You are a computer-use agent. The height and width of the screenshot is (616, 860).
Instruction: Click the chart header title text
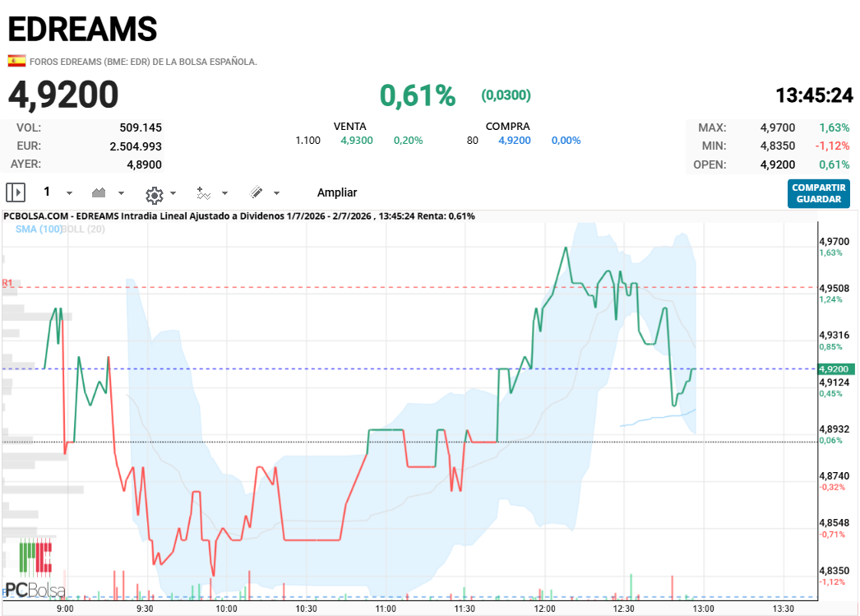coord(239,216)
